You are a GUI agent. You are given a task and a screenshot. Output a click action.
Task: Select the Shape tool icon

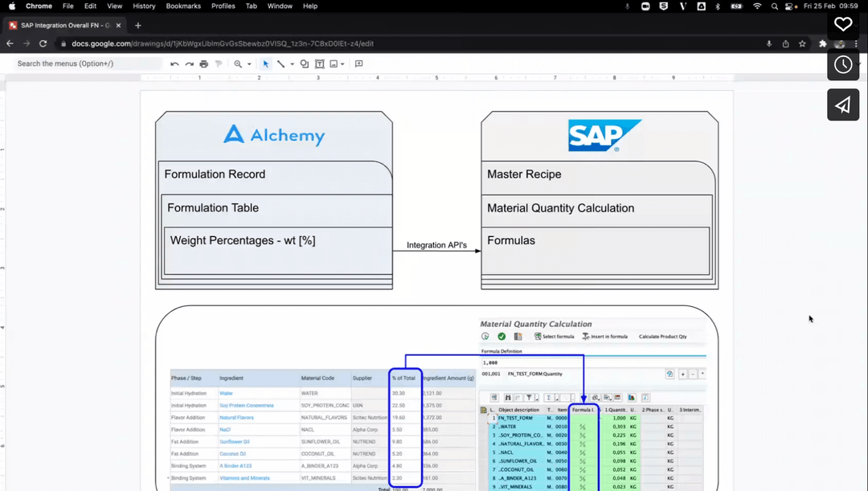click(x=305, y=63)
